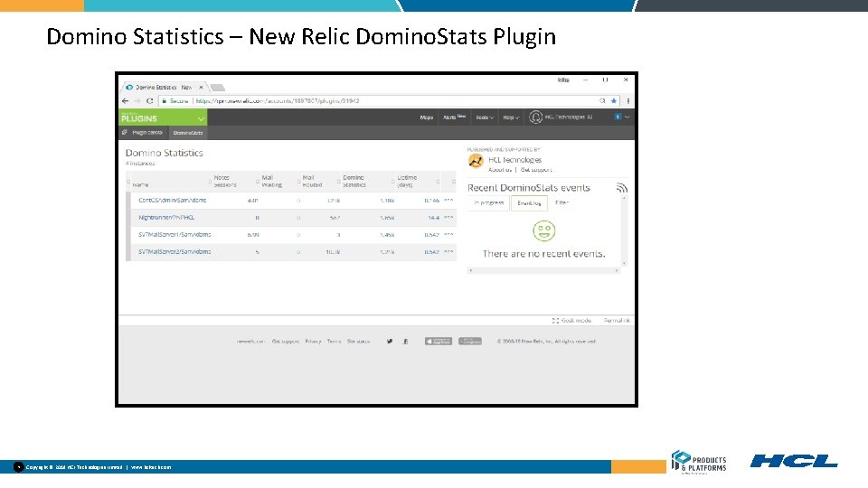Bookmark the page with the star icon

[x=613, y=100]
